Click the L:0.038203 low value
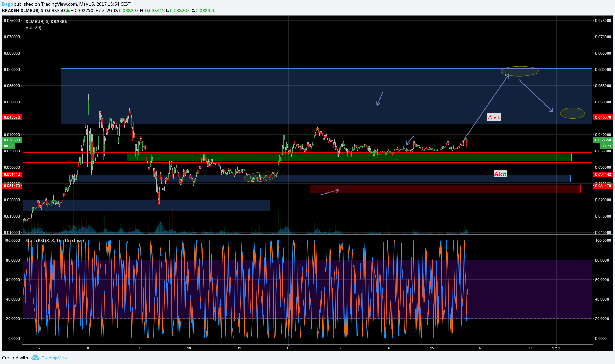 (178, 11)
